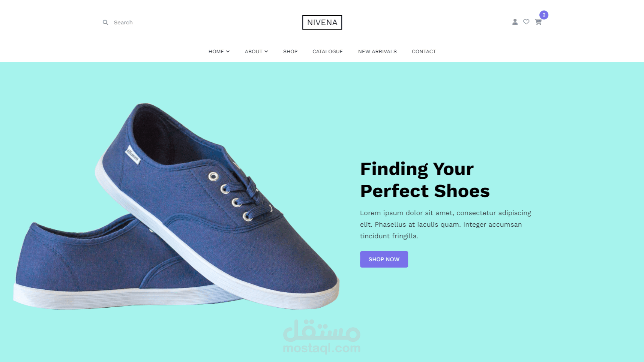The width and height of the screenshot is (644, 362).
Task: Open the user account icon
Action: (x=515, y=22)
